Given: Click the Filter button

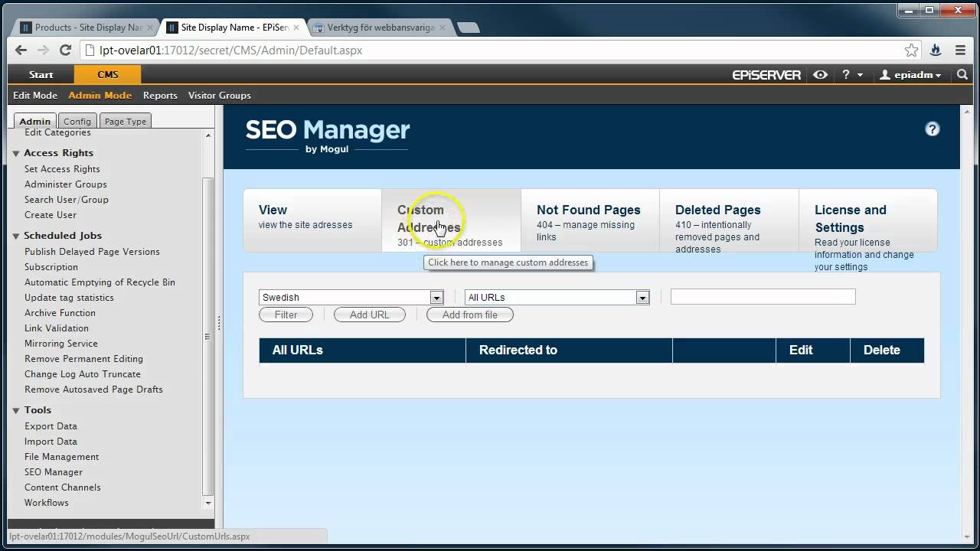Looking at the screenshot, I should pos(286,315).
